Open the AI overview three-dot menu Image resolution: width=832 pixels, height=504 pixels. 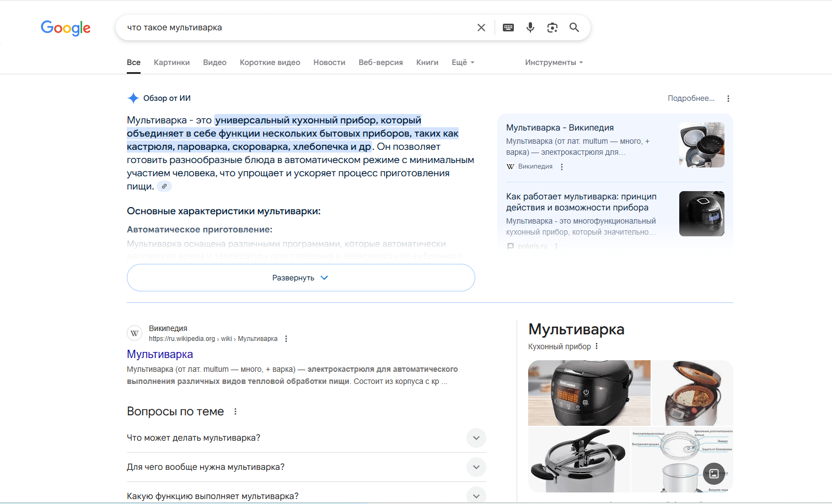728,99
